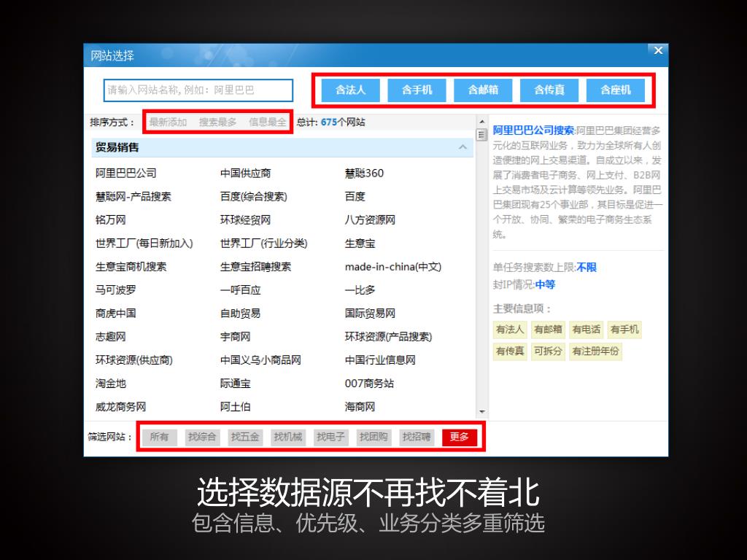Click the 有传真 info tag
The width and height of the screenshot is (747, 560).
pos(510,351)
